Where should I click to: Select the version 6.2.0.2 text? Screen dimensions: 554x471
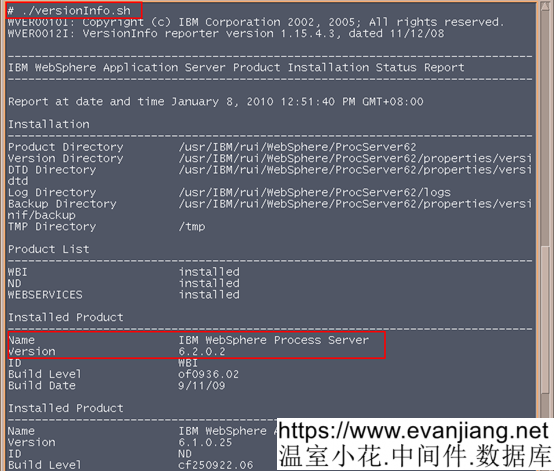pyautogui.click(x=202, y=352)
